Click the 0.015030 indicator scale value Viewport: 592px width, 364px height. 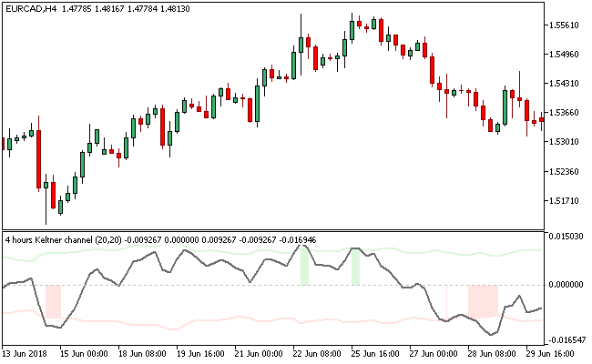pyautogui.click(x=566, y=236)
